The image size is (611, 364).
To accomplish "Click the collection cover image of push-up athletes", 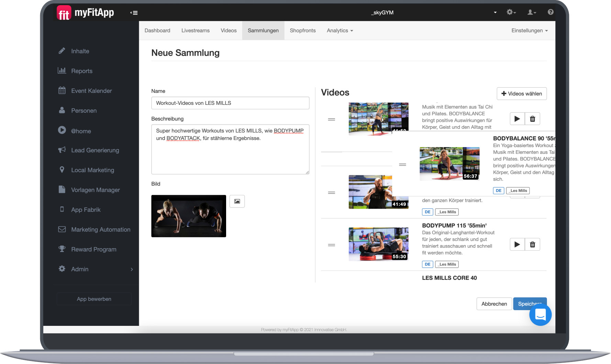I will 189,216.
